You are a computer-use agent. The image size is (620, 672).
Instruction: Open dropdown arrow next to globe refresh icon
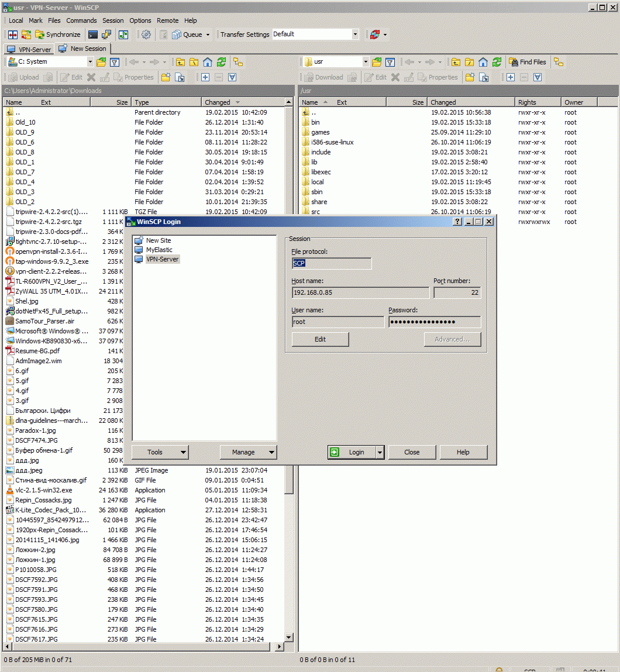click(x=385, y=35)
